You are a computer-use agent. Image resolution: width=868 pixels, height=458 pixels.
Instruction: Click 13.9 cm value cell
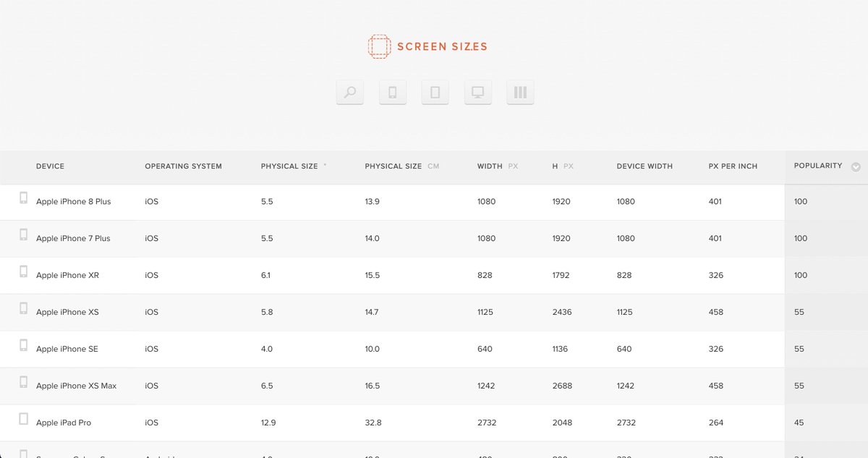[372, 202]
